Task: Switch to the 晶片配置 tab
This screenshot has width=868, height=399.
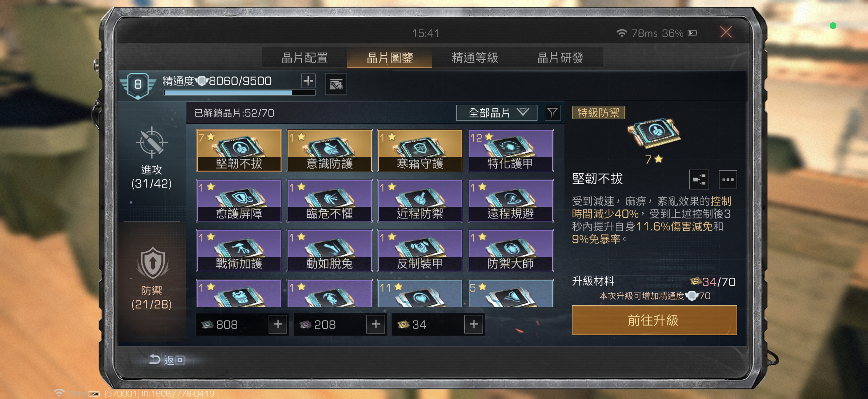Action: [x=304, y=58]
